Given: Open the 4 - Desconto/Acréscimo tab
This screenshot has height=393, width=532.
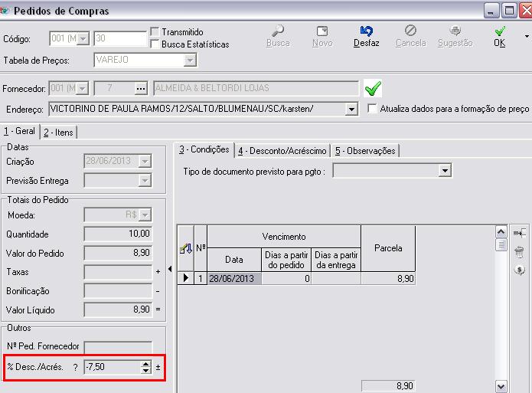Looking at the screenshot, I should click(282, 151).
